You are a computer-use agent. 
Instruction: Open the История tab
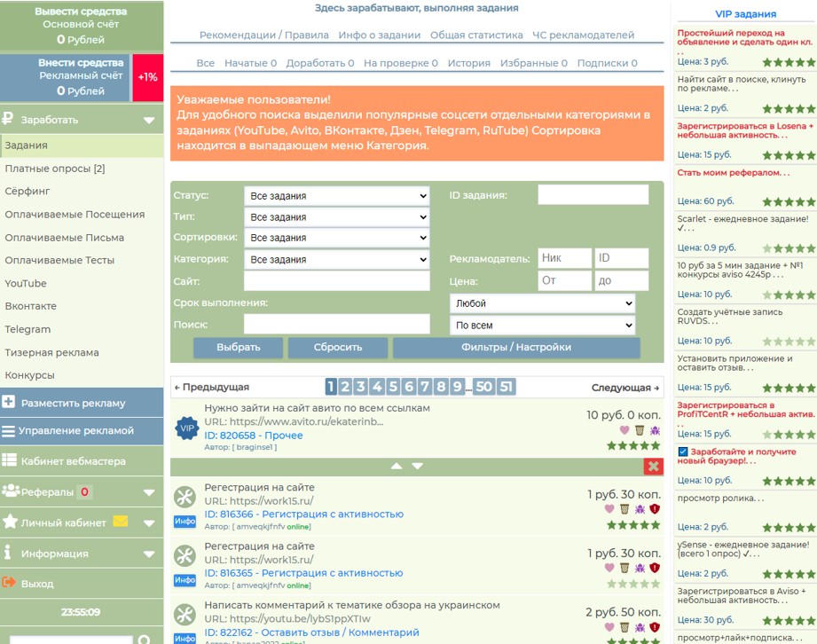[469, 63]
